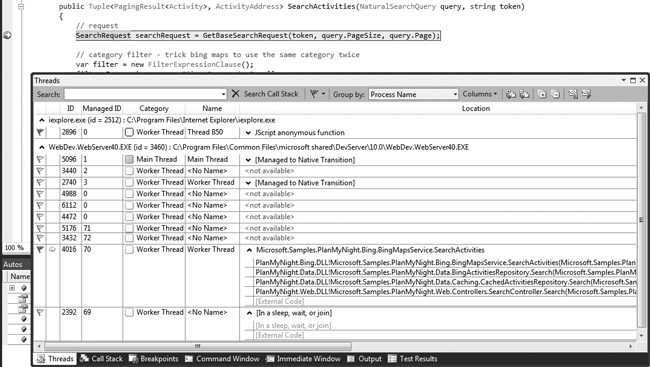Tick the checkbox on thread 5176's row
The image size is (650, 367).
pos(129,228)
